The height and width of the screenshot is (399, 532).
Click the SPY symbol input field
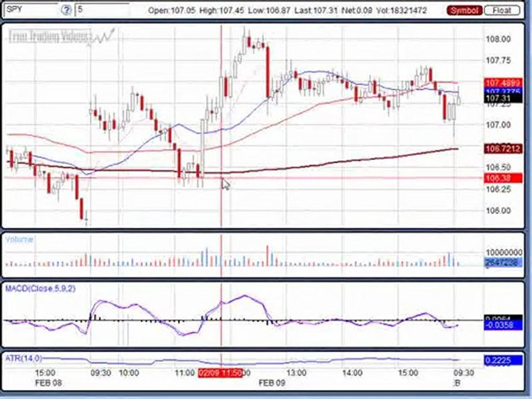point(31,9)
